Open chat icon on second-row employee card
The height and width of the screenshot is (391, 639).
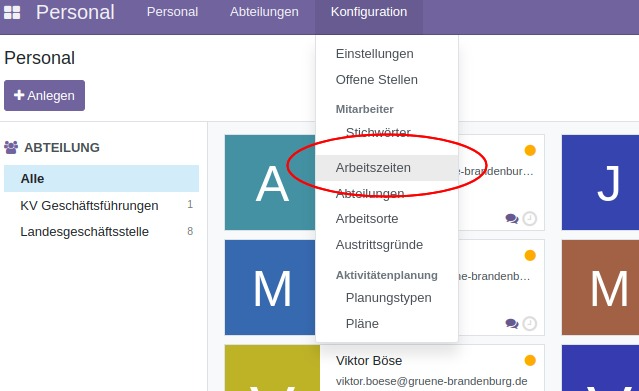tap(512, 324)
